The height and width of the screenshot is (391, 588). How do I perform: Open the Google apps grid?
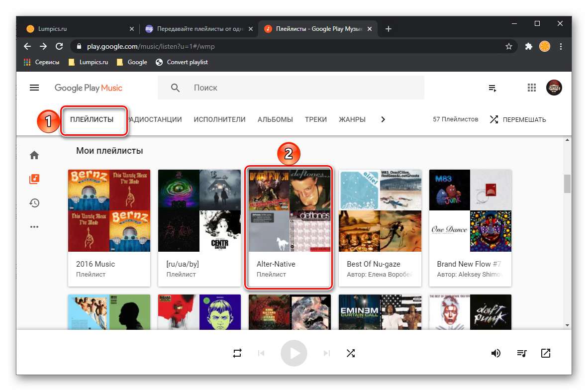pyautogui.click(x=531, y=88)
